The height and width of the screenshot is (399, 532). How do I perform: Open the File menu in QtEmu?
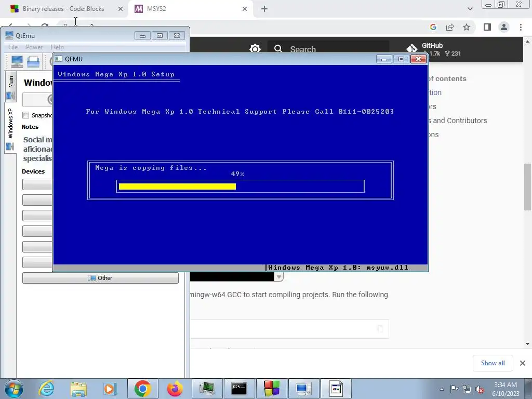click(13, 47)
